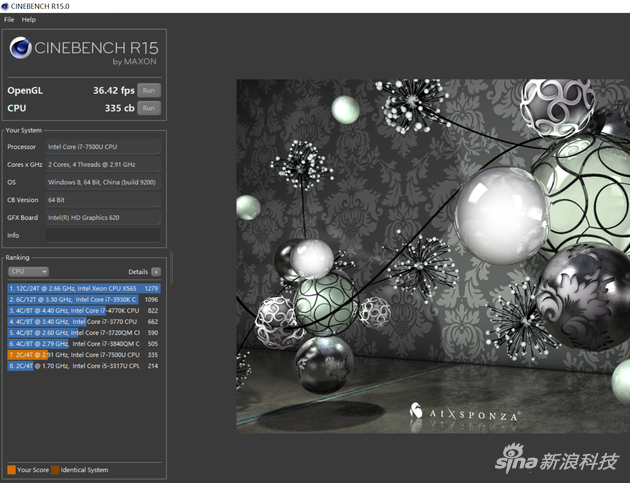Select ranking row 2 Core i7-3930K
The width and height of the screenshot is (630, 483).
coord(84,299)
